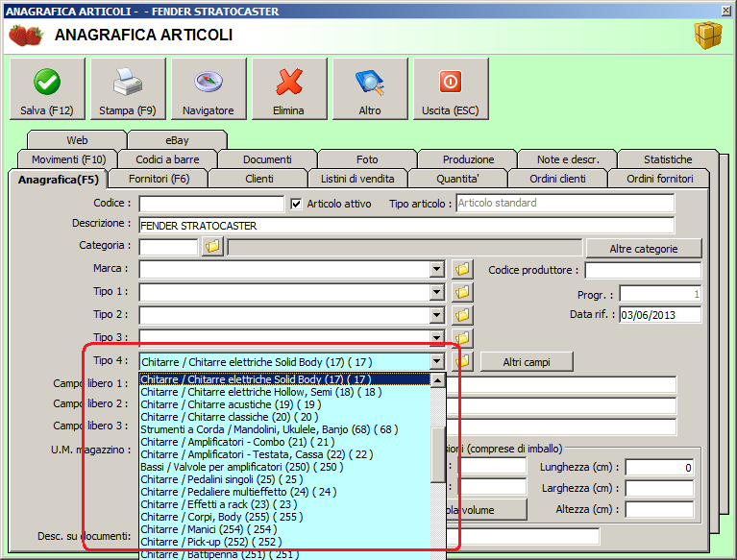Click the yellow boxes icon in header
The image size is (737, 560).
click(x=708, y=36)
